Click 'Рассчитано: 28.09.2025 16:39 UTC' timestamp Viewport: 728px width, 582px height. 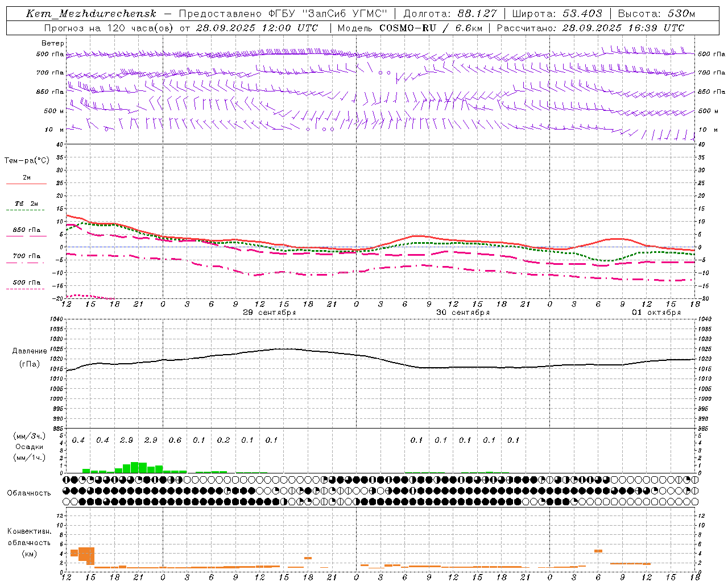590,28
